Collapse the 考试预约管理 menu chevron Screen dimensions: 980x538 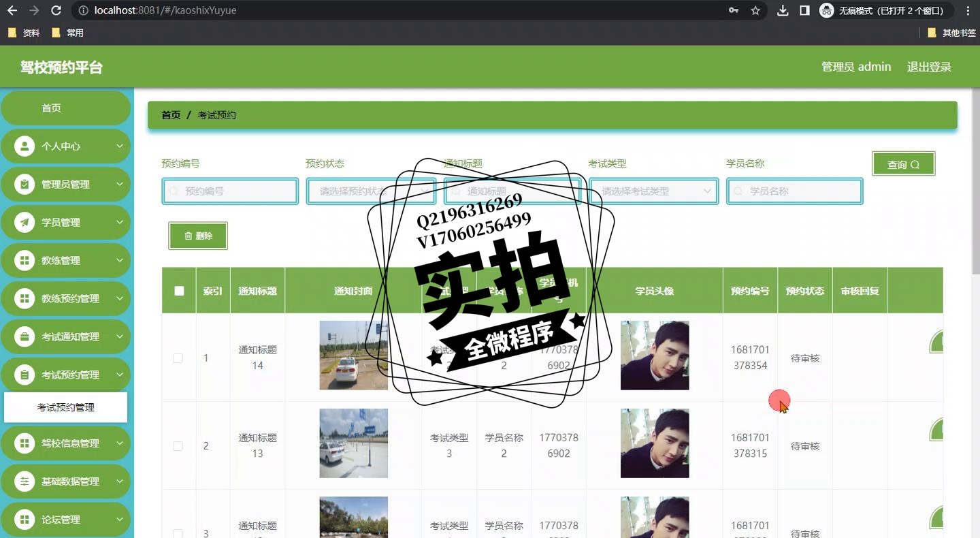[x=120, y=375]
